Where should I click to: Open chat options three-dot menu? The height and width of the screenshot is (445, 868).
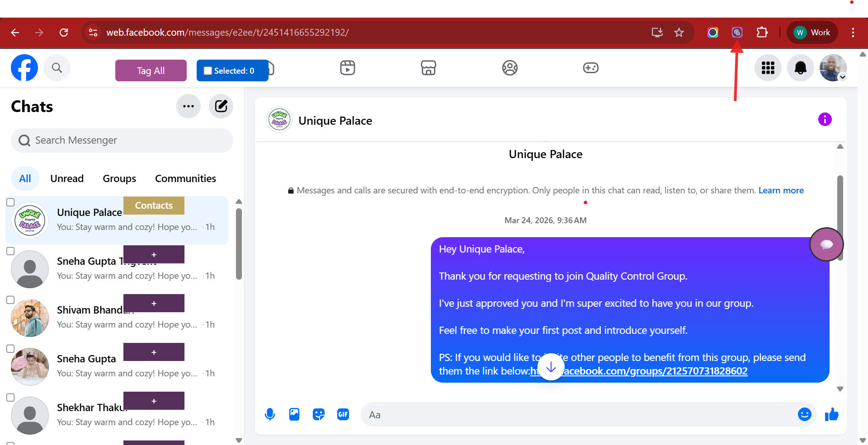point(189,106)
